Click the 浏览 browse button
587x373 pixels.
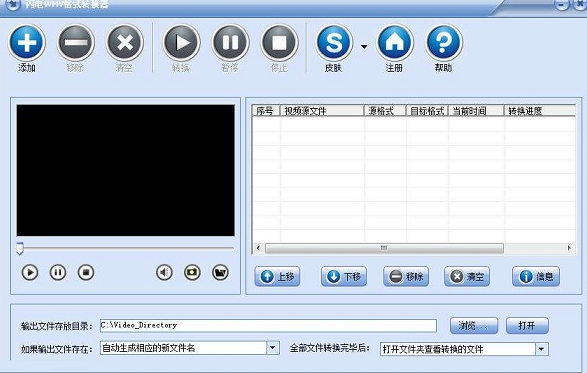(x=474, y=325)
